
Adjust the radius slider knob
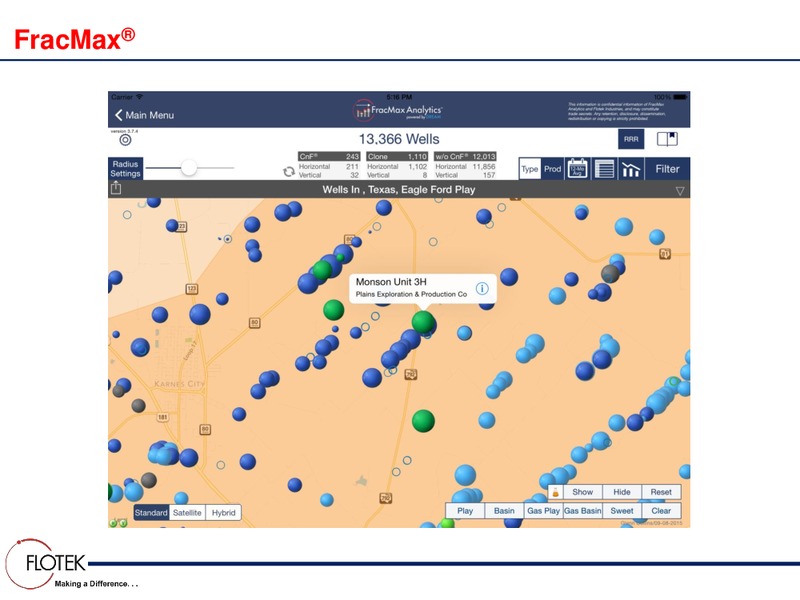point(189,167)
